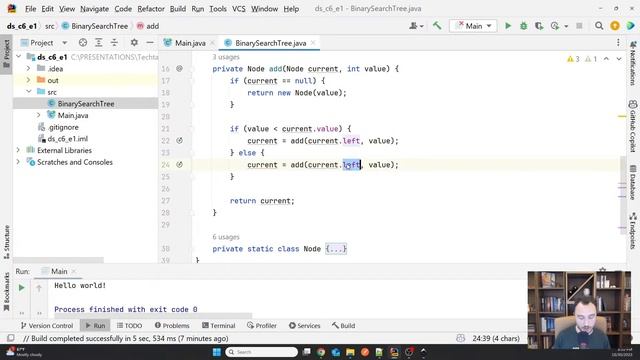Open the Database side panel
The height and width of the screenshot is (360, 640).
tap(633, 182)
